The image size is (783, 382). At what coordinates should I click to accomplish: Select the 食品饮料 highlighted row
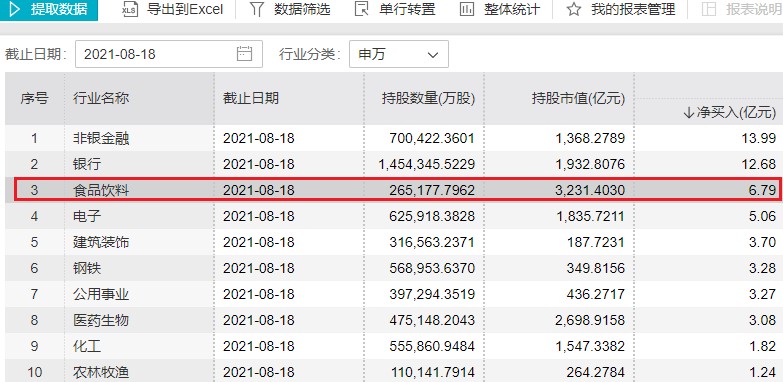tap(393, 190)
